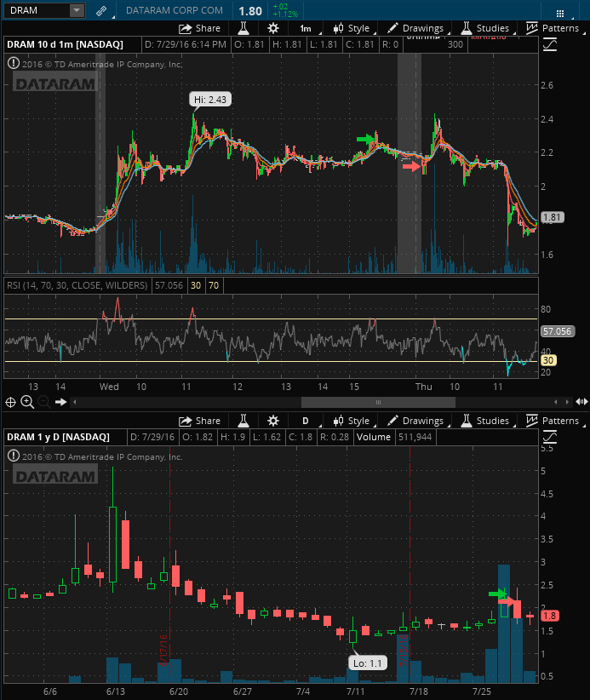The width and height of the screenshot is (590, 700).
Task: Click the 1.8 last price label on lower axis
Action: click(x=550, y=616)
